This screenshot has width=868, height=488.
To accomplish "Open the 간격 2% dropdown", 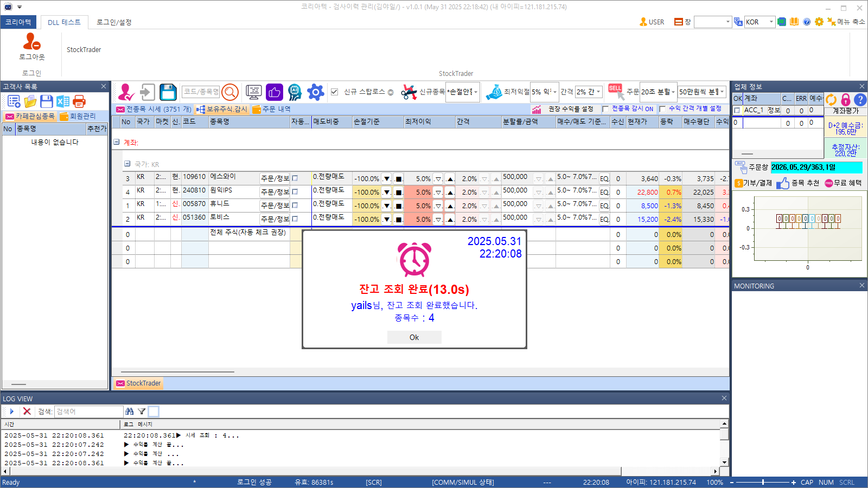I will coord(589,92).
